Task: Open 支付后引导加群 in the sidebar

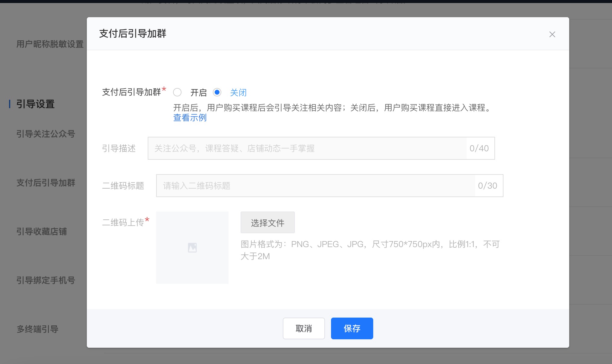Action: (x=46, y=183)
